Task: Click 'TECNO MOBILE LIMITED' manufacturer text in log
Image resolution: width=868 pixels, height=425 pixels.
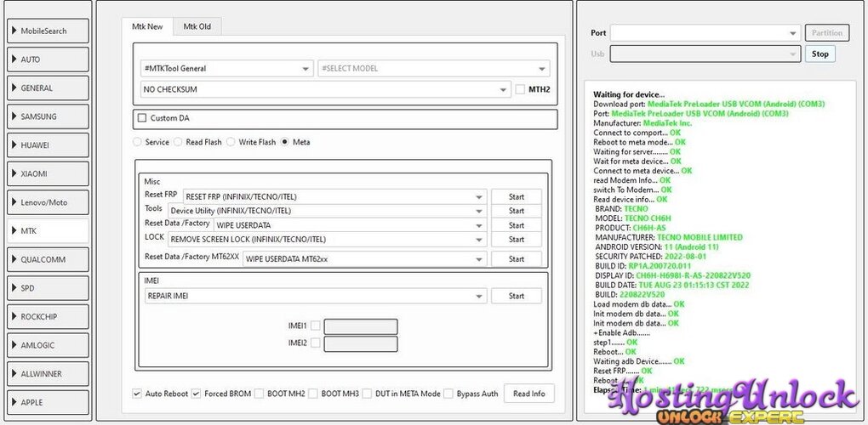Action: (x=700, y=237)
